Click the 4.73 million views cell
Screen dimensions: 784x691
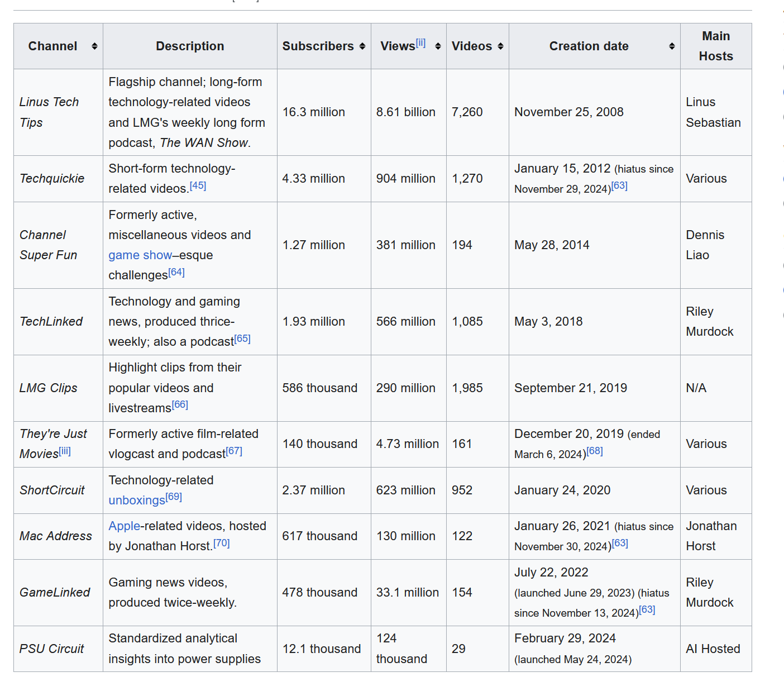pyautogui.click(x=409, y=444)
